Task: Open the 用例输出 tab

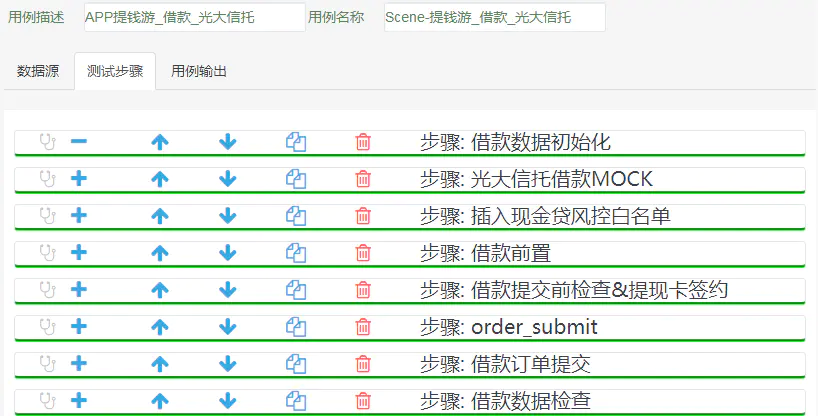Action: point(199,71)
